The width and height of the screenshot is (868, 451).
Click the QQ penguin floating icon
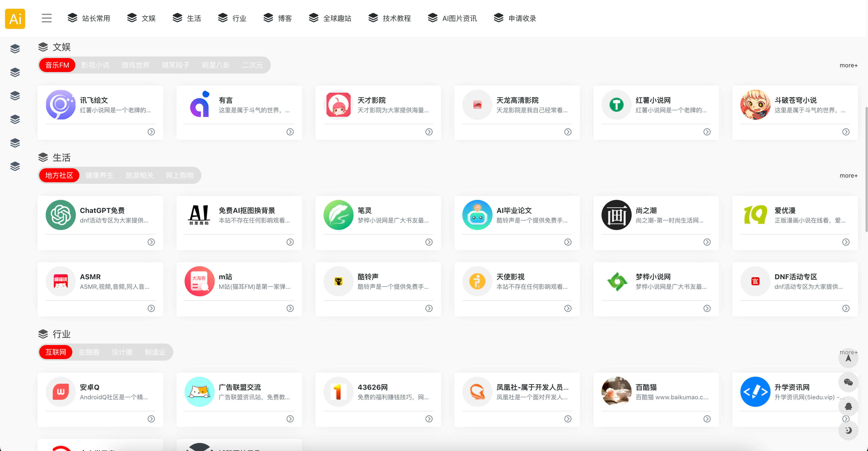[x=848, y=406]
